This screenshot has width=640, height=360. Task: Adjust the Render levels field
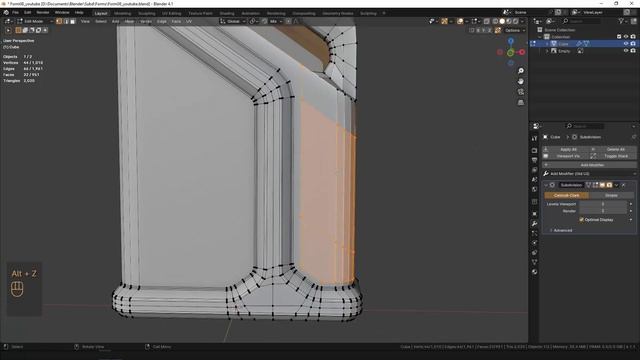603,211
